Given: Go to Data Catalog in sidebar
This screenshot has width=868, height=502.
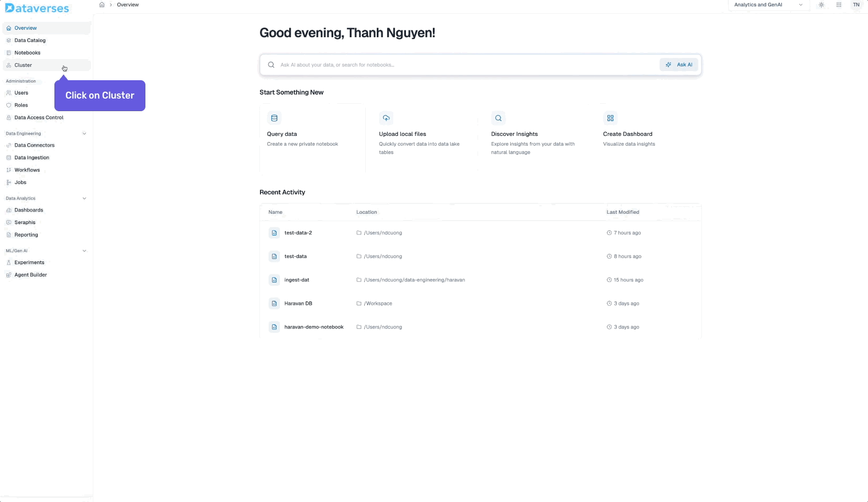Looking at the screenshot, I should [30, 40].
